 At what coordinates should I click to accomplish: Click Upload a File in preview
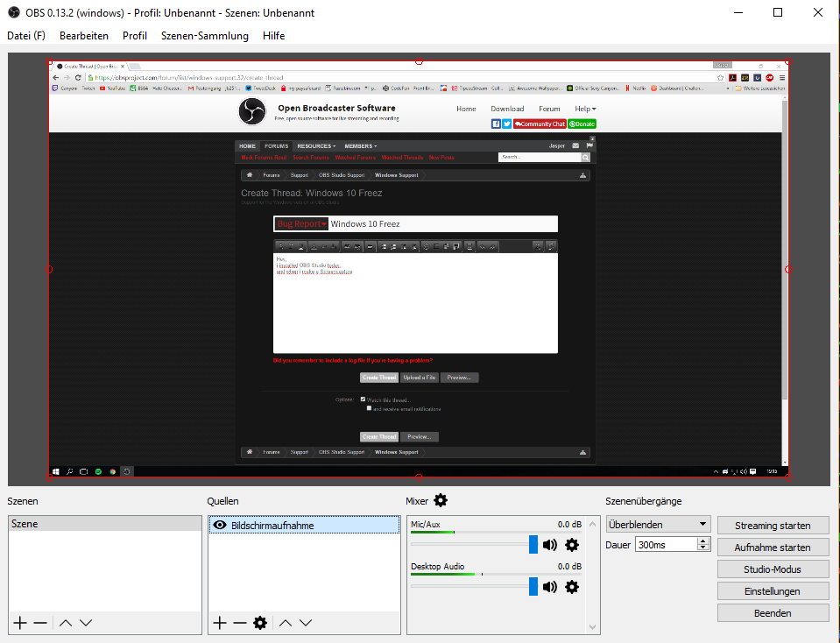(420, 378)
